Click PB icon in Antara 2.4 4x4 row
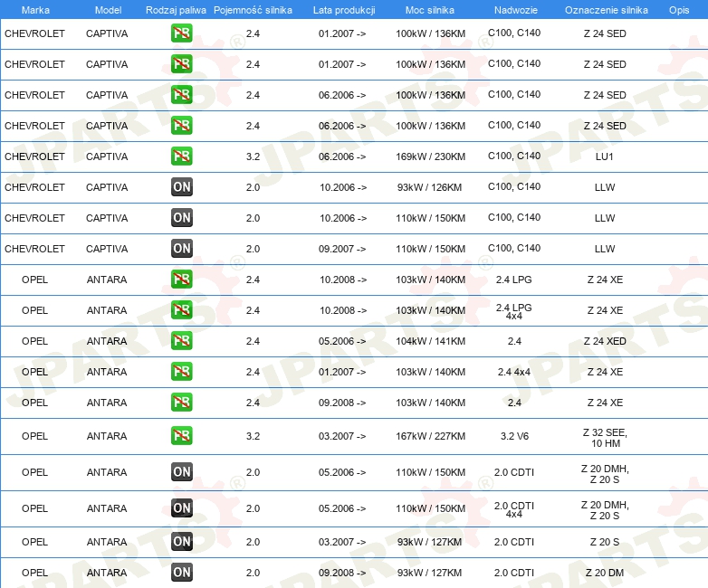 pyautogui.click(x=181, y=372)
